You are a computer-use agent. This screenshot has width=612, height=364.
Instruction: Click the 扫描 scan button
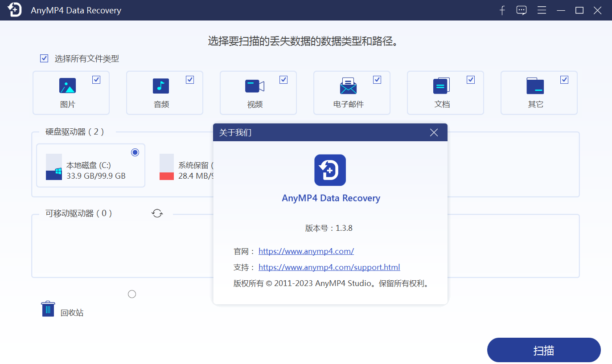pos(544,350)
